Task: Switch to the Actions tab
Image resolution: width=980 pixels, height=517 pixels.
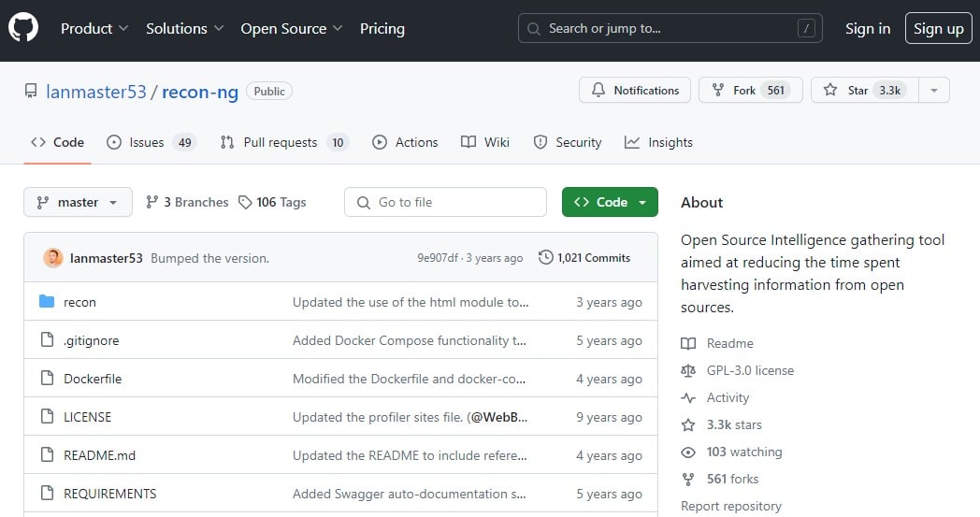Action: click(x=405, y=142)
